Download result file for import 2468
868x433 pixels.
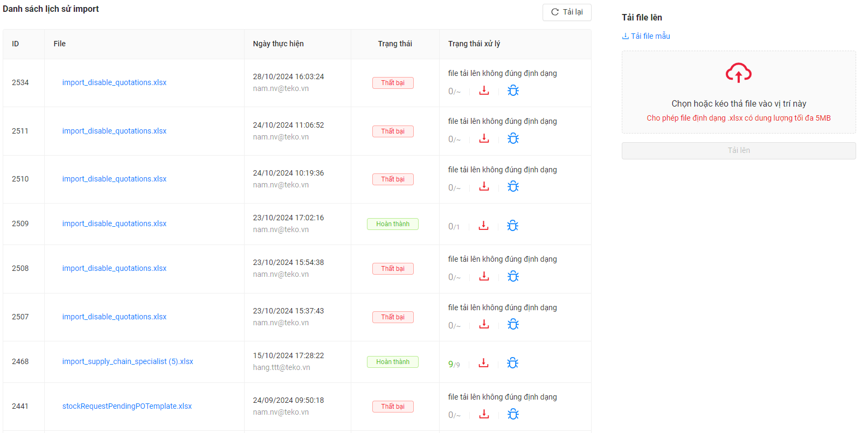click(483, 363)
